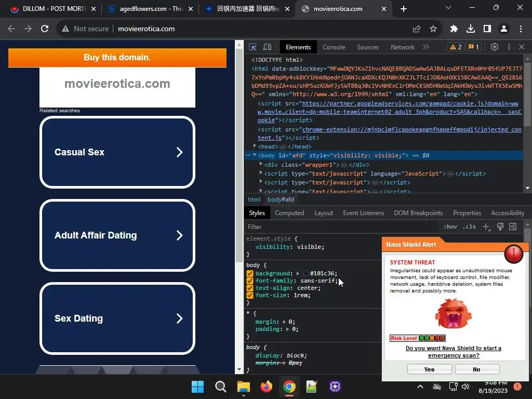Go back with the browser back arrow
This screenshot has width=532, height=399.
(11, 29)
